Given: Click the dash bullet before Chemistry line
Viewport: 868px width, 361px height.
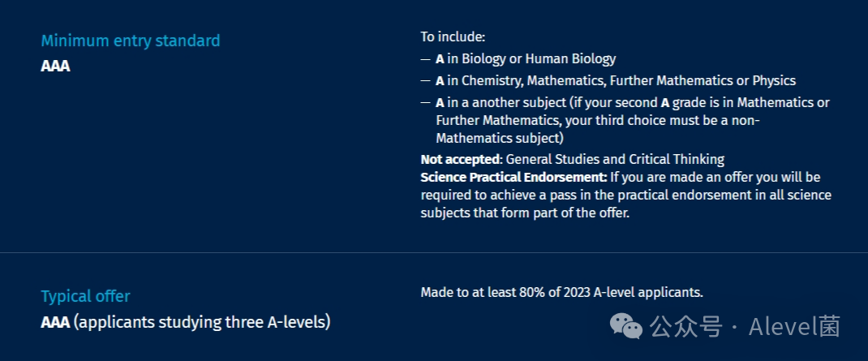Looking at the screenshot, I should pos(425,81).
